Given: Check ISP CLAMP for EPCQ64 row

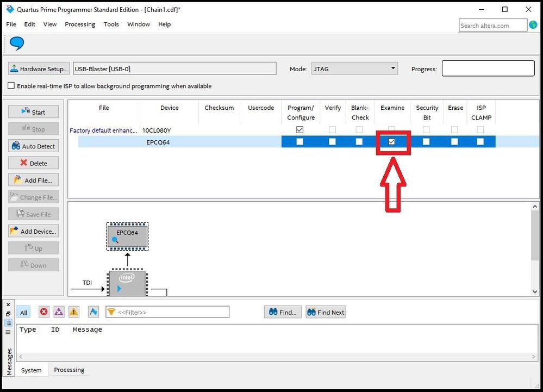Looking at the screenshot, I should [480, 142].
